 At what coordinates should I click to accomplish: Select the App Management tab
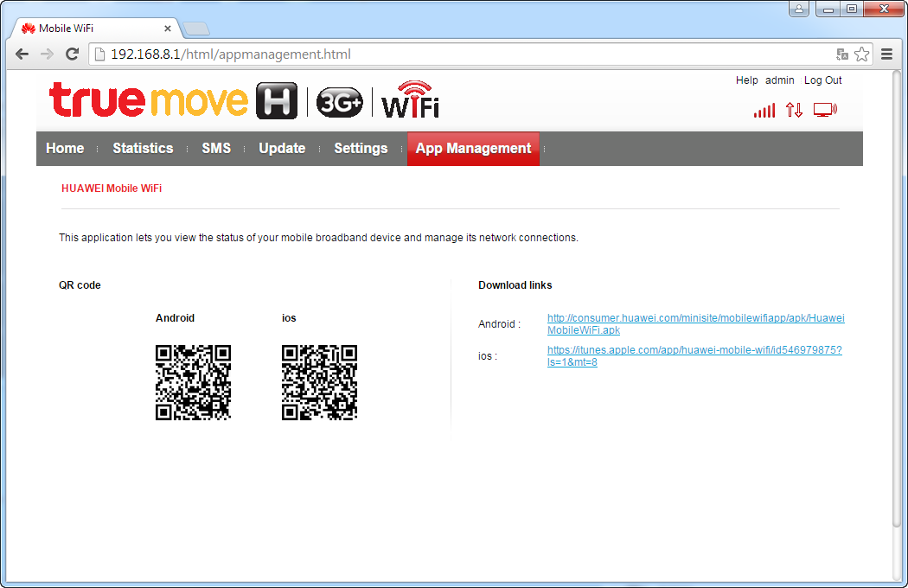pos(473,149)
